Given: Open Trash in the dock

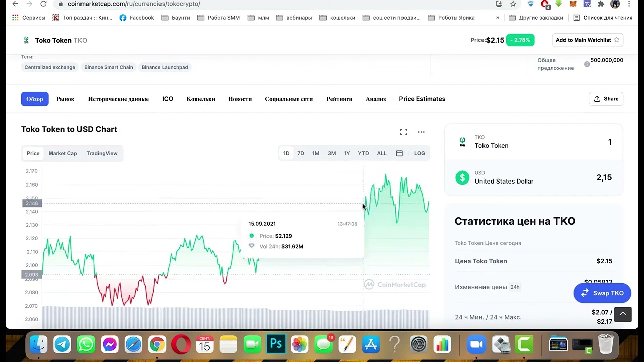Looking at the screenshot, I should pyautogui.click(x=606, y=345).
